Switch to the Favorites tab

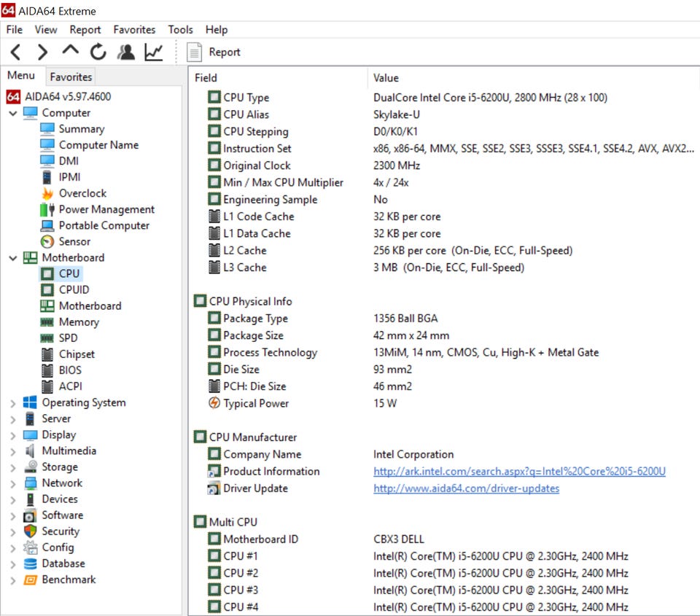[x=71, y=77]
